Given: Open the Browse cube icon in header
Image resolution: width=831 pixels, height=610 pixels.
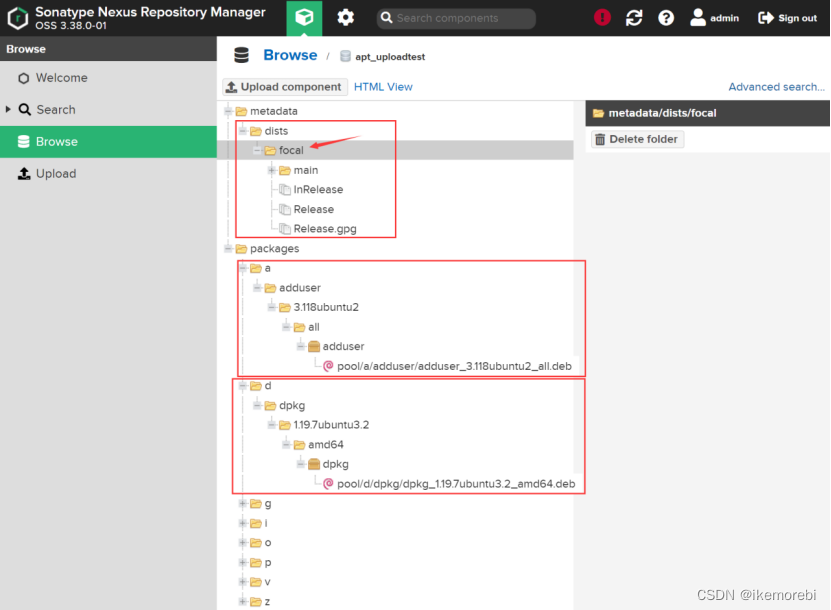Looking at the screenshot, I should (x=304, y=18).
